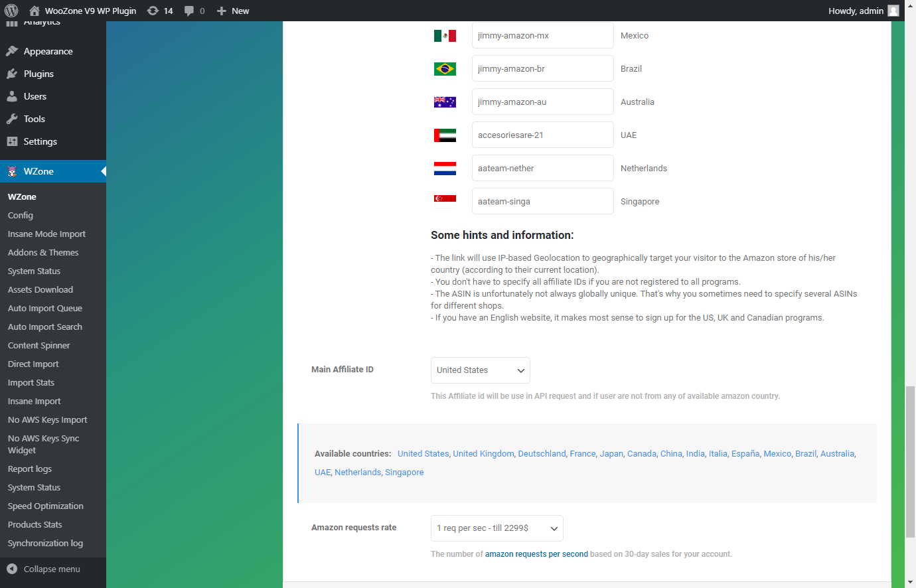This screenshot has width=916, height=588.
Task: Open Direct Import submenu
Action: tap(33, 364)
